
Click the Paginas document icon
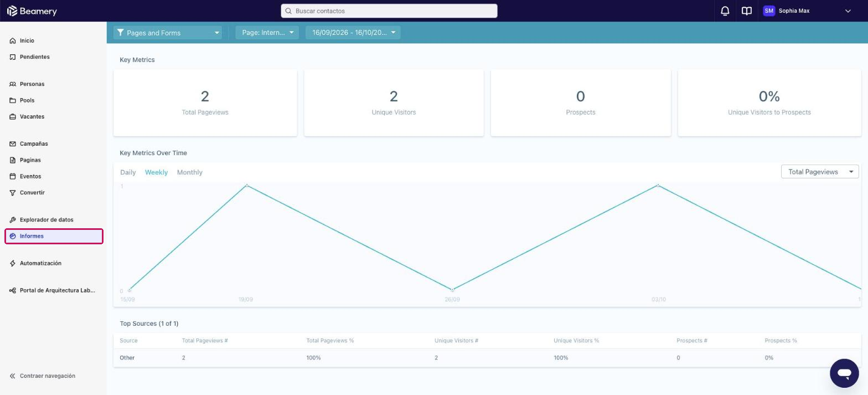point(13,160)
